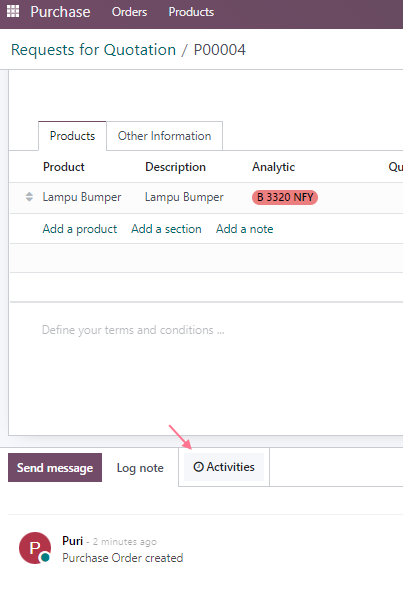Go to the Purchase app home

point(60,12)
